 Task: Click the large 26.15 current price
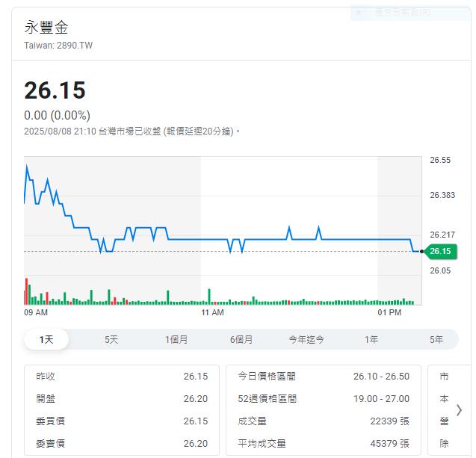pyautogui.click(x=55, y=90)
